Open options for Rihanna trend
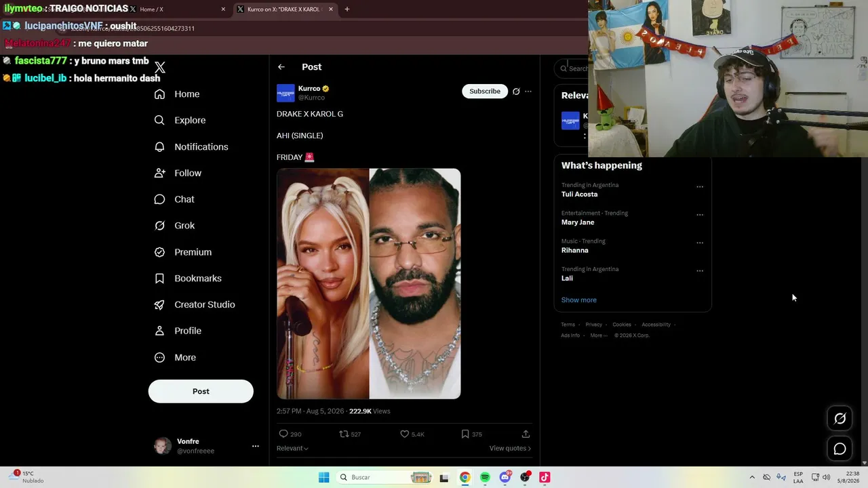The height and width of the screenshot is (488, 868). [700, 243]
